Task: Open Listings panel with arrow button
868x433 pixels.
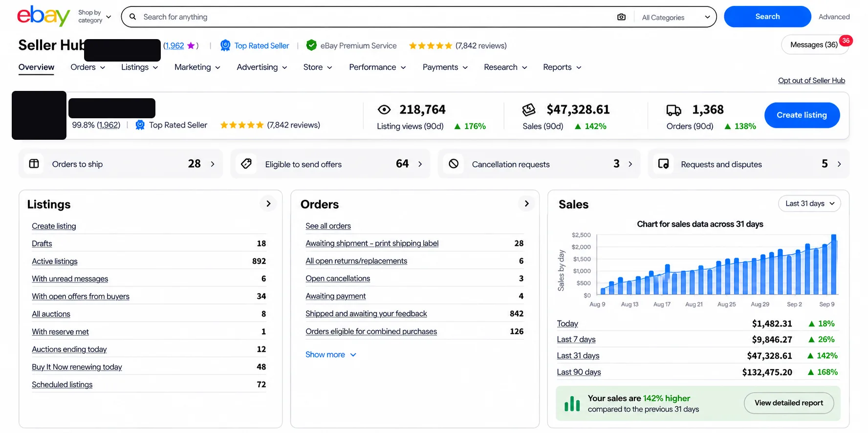Action: tap(268, 204)
